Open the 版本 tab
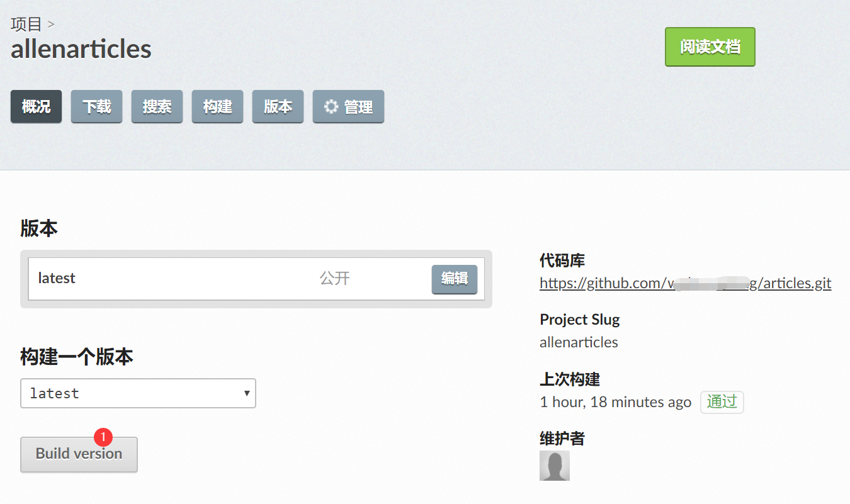Image resolution: width=850 pixels, height=504 pixels. (278, 107)
